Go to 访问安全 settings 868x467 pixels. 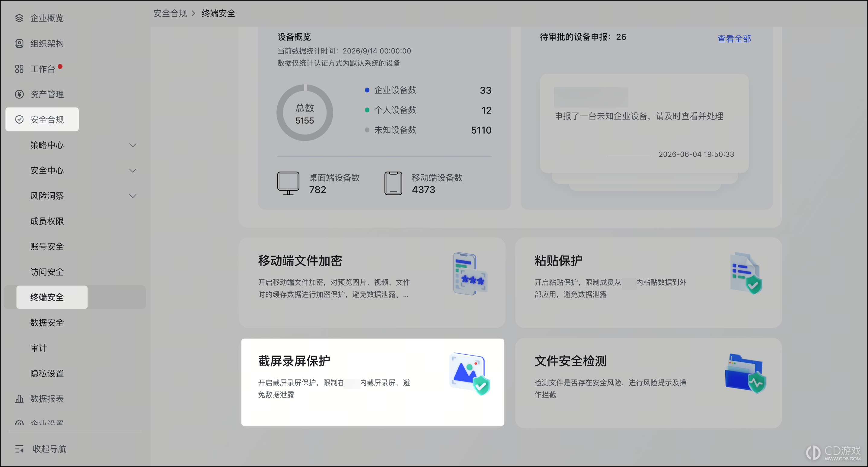pos(47,272)
